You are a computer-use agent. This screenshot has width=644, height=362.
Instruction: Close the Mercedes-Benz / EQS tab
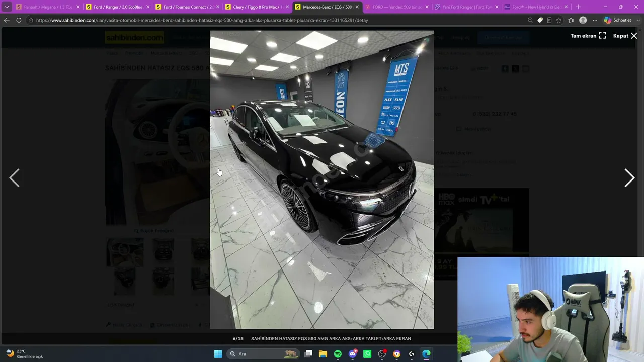[x=357, y=7]
